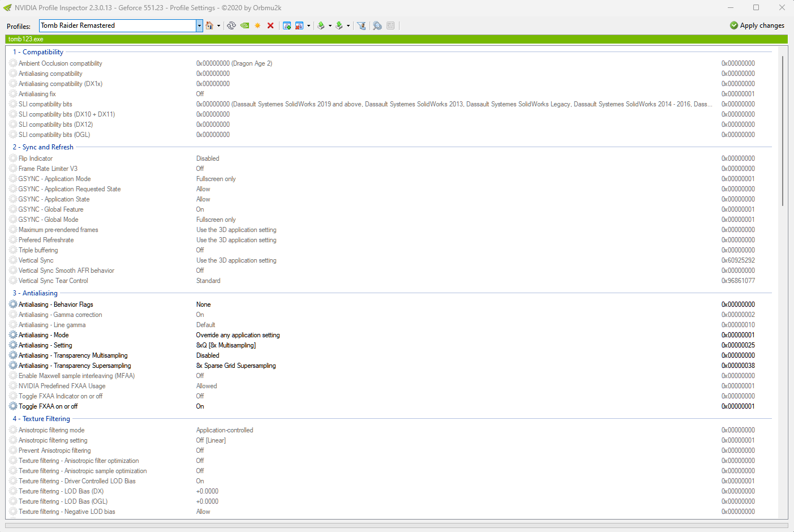Open the import profiles dropdown arrow
Viewport: 794px width, 532px height.
coord(348,25)
